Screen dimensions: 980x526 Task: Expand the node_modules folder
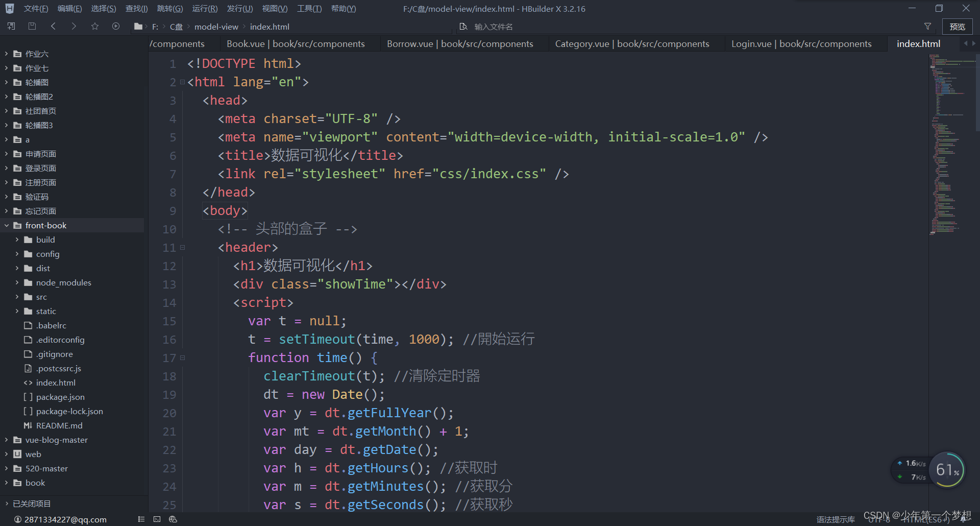(17, 282)
